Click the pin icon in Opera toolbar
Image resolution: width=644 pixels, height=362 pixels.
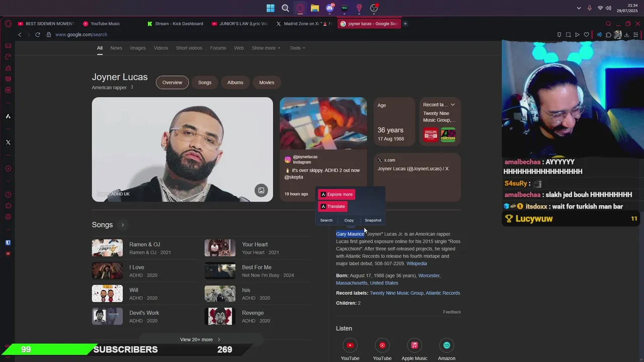pos(559,35)
